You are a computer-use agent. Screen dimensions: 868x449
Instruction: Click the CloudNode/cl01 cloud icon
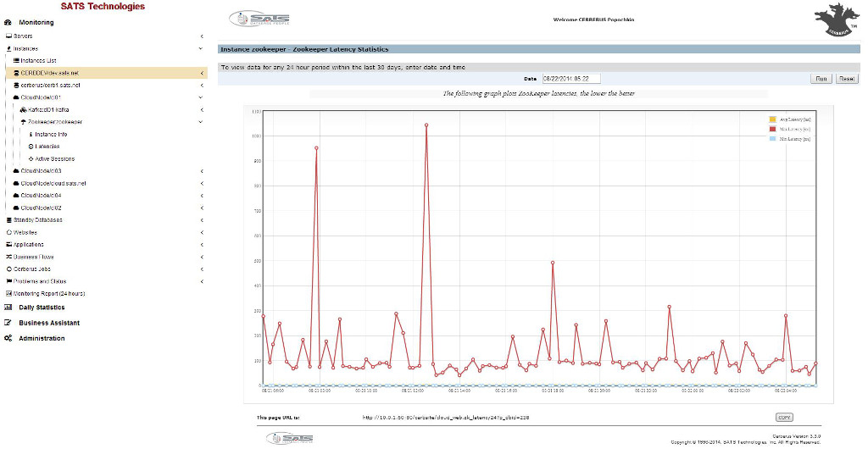tap(16, 97)
